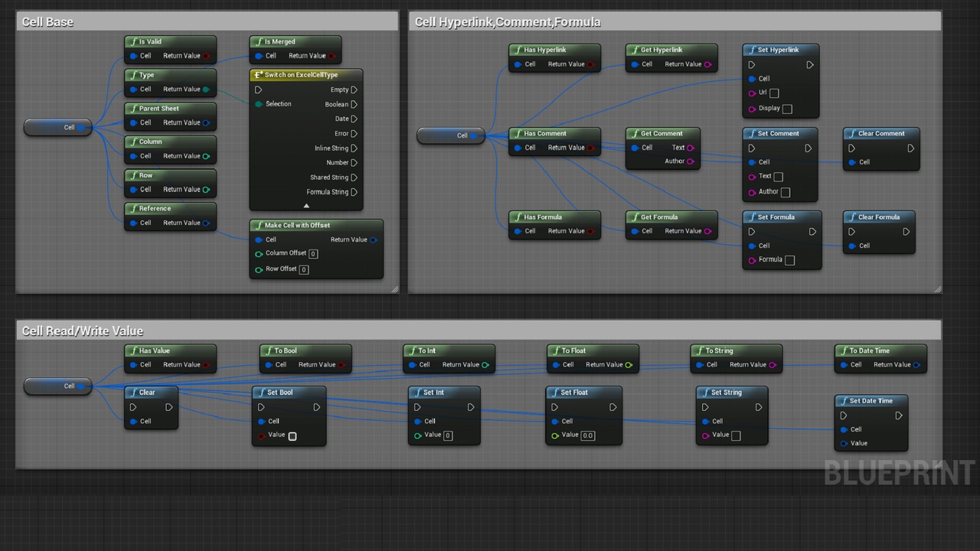
Task: Click the execution input pin on Clear Formula
Action: click(852, 232)
